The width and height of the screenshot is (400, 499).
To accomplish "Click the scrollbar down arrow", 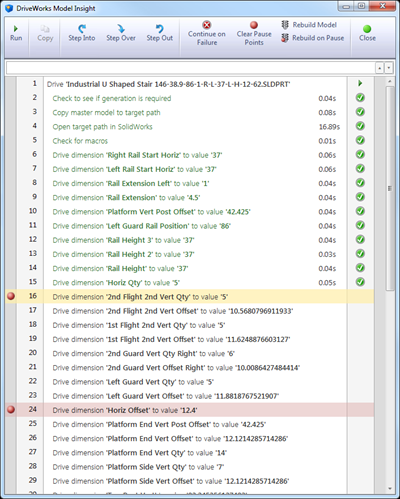I will [x=389, y=489].
